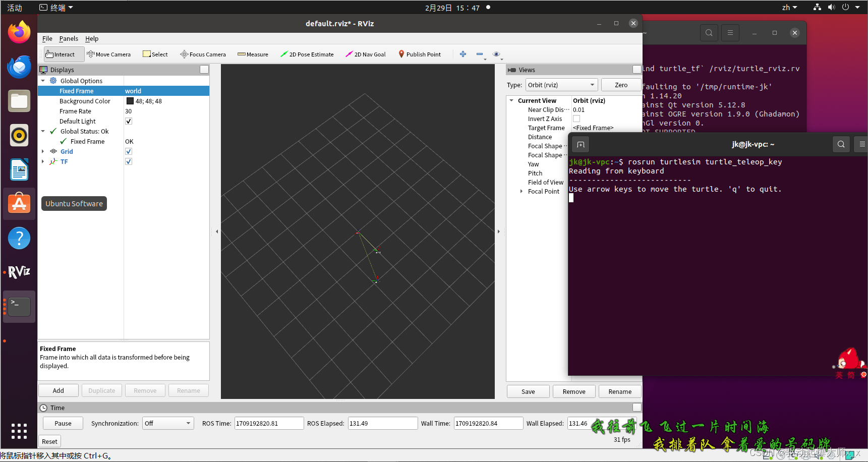Open the Background Color swatch
Image resolution: width=868 pixels, height=462 pixels.
pos(130,101)
